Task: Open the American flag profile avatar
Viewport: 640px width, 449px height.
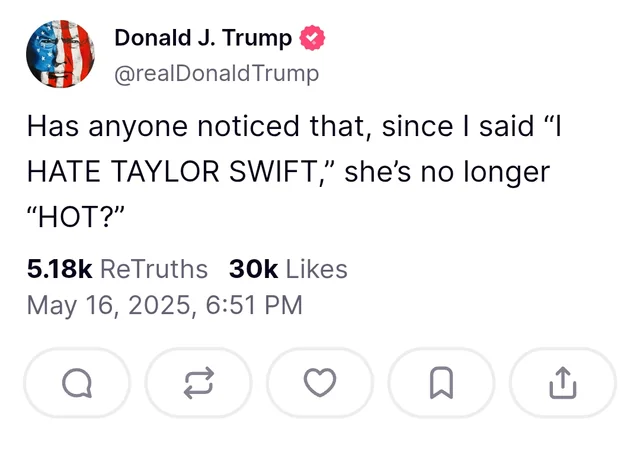Action: (61, 55)
